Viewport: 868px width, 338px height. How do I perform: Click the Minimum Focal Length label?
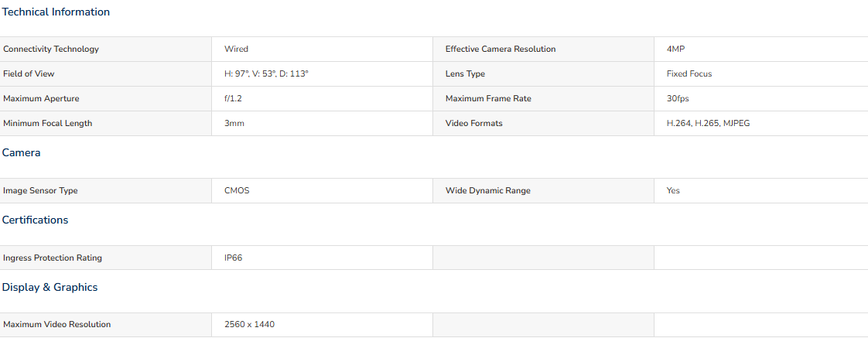click(x=48, y=123)
